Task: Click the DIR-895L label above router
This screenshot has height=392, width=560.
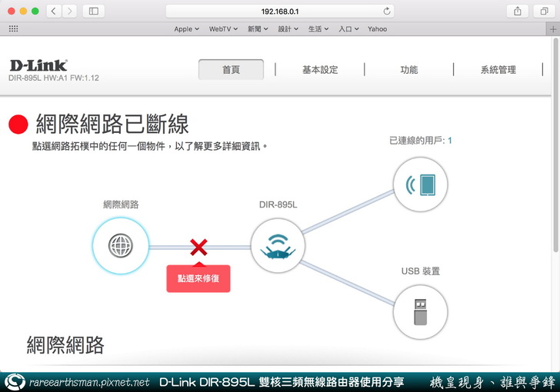Action: point(278,204)
